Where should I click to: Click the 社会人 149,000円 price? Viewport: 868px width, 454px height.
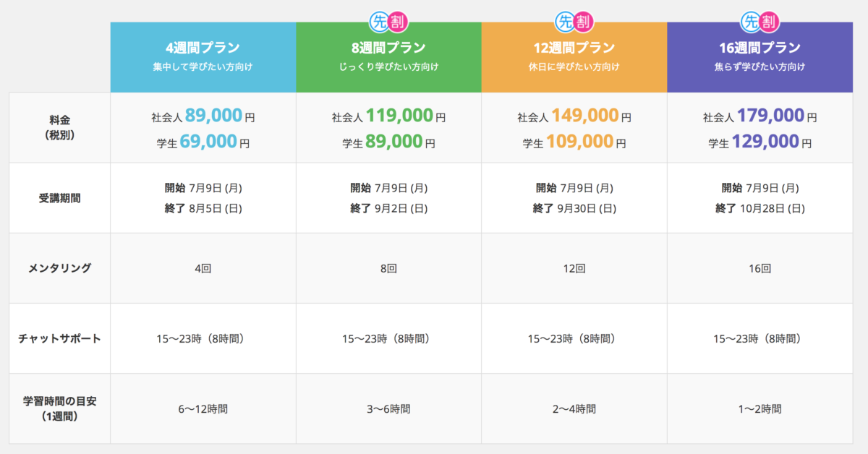tap(574, 116)
